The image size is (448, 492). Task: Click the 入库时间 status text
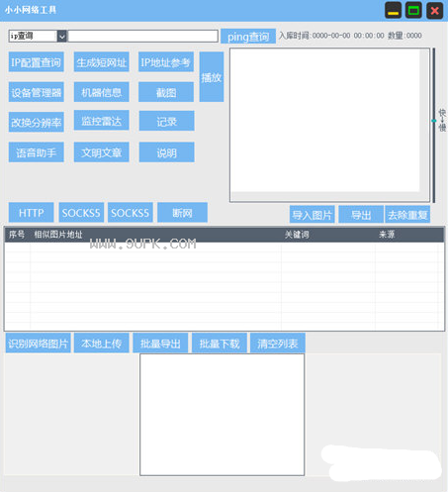pos(331,36)
